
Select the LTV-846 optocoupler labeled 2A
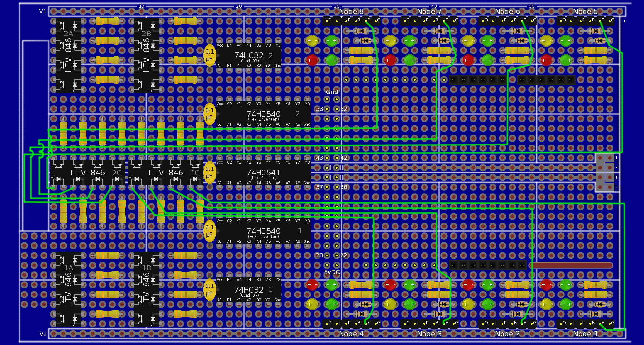pos(68,55)
